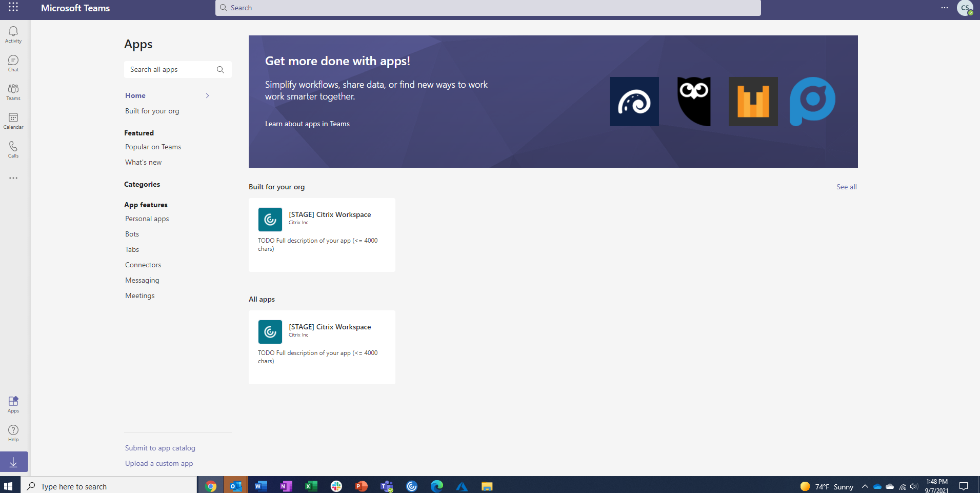Open Outlook from the taskbar
The height and width of the screenshot is (493, 980).
pyautogui.click(x=236, y=486)
